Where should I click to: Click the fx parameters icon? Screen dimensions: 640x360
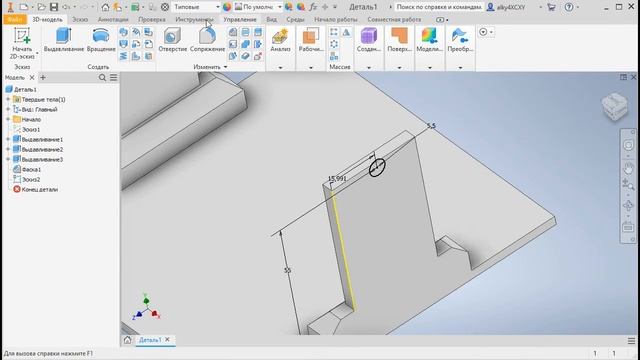[x=313, y=7]
